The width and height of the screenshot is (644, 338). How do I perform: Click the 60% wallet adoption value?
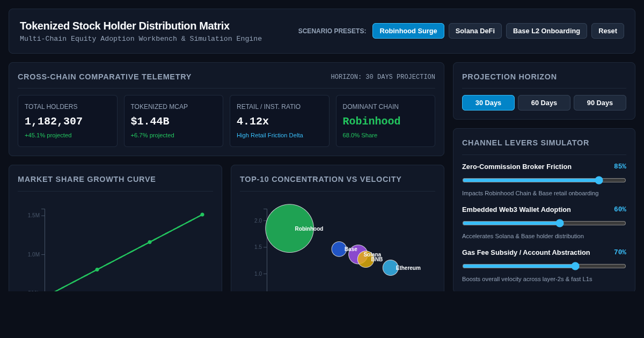point(620,209)
